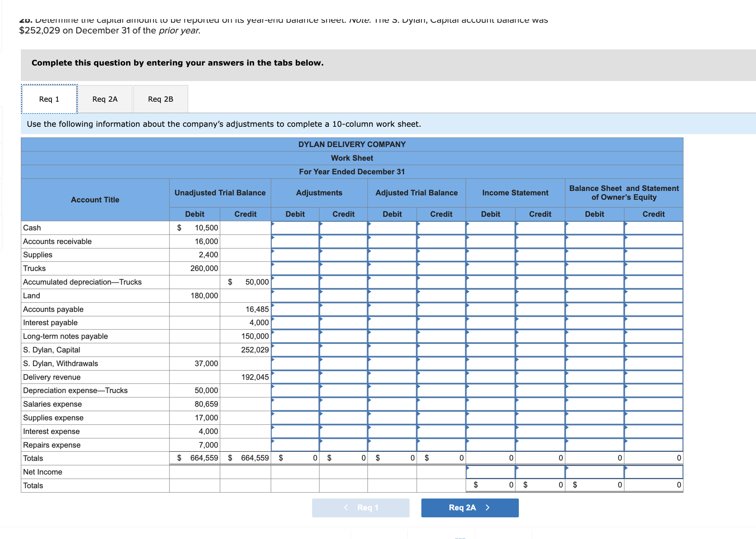Select S. Dylan, Capital Adjusted Credit cell
This screenshot has width=756, height=539.
coord(441,350)
